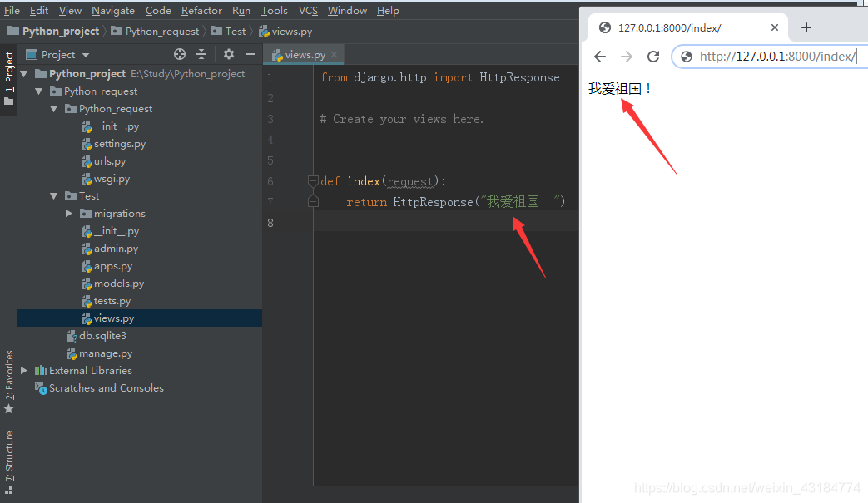
Task: Open the VCS menu
Action: 307,10
